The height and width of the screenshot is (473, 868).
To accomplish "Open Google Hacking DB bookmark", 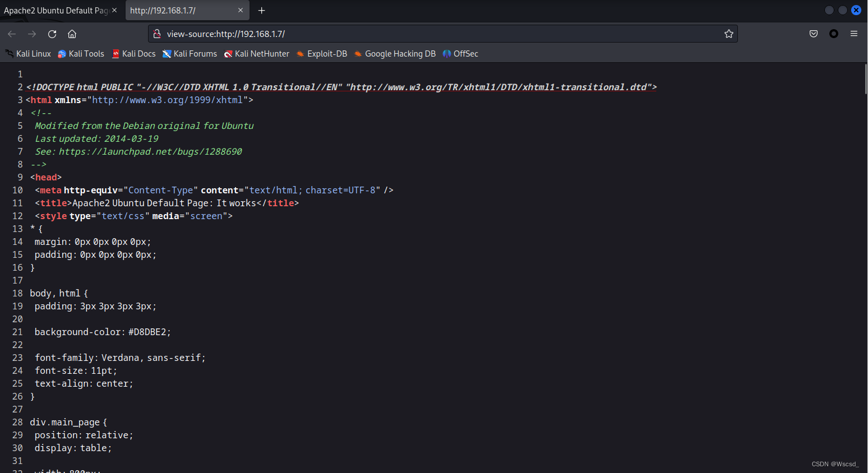I will [x=395, y=54].
